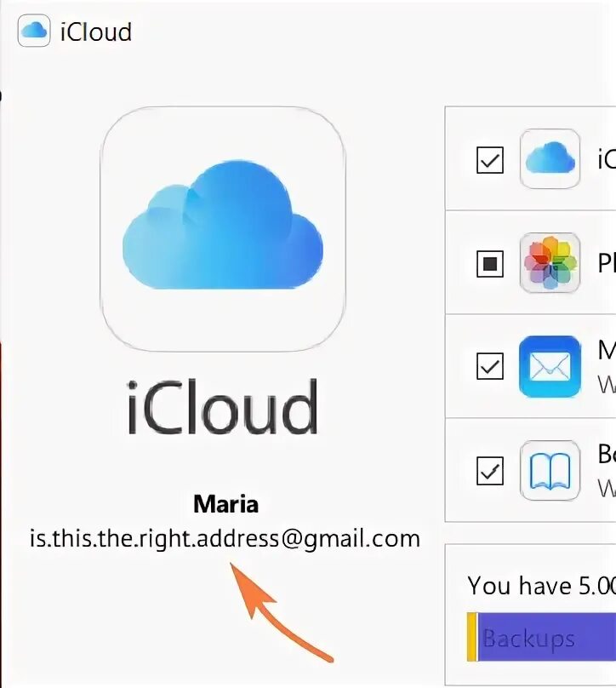Toggle the Photos checkbox
The width and height of the screenshot is (616, 688).
(490, 264)
